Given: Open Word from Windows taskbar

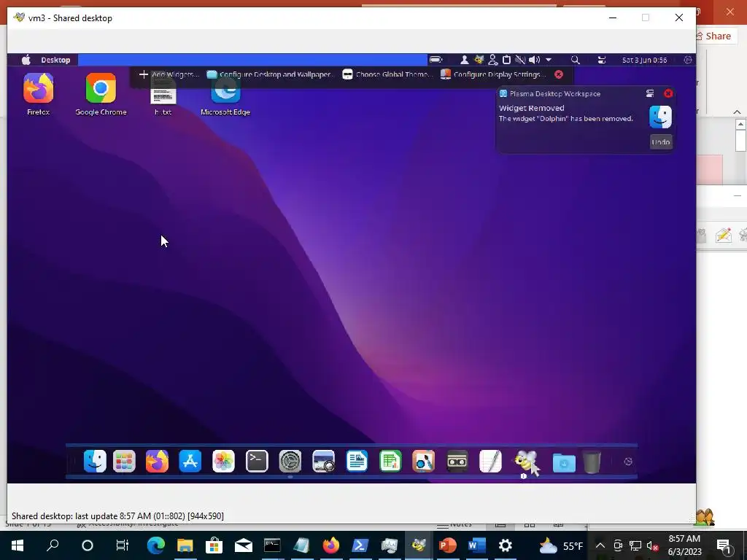Looking at the screenshot, I should [x=476, y=545].
